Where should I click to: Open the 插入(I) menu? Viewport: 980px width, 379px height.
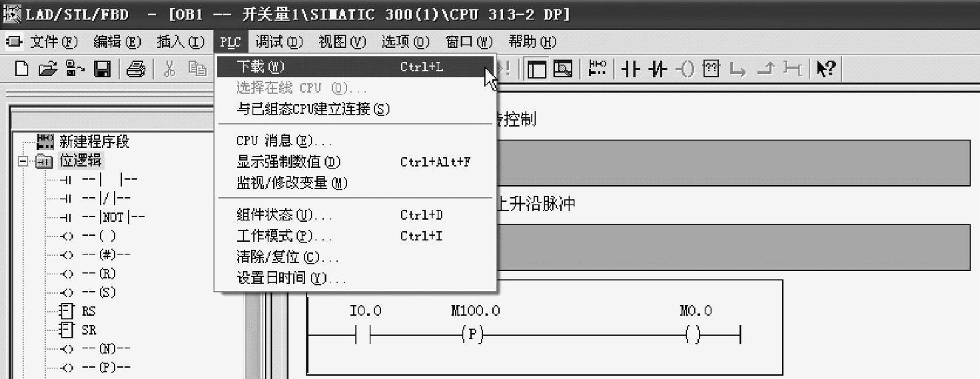click(181, 42)
